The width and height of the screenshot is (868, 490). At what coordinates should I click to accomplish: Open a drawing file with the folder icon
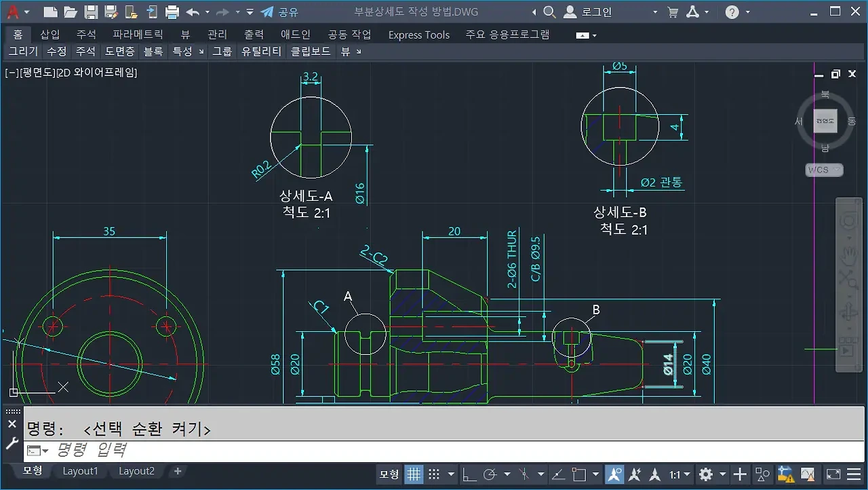tap(70, 12)
